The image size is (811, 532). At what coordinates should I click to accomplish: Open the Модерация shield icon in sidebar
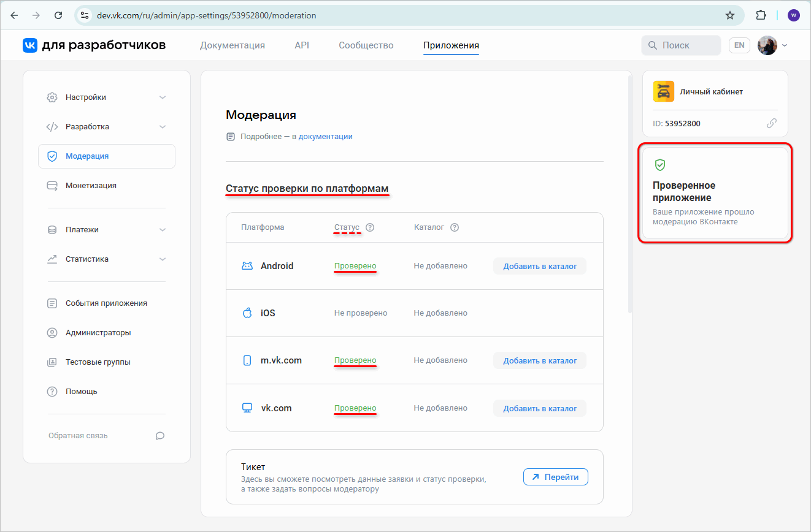52,156
